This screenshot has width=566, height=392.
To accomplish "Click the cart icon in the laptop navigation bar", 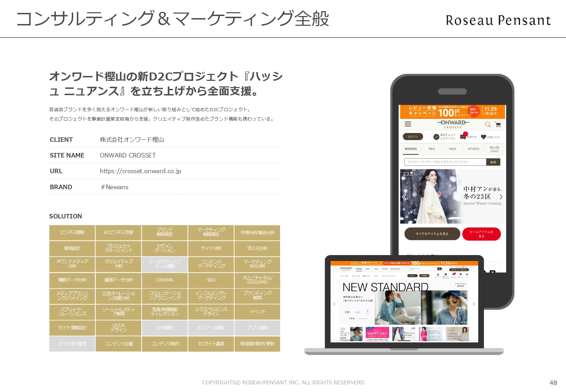I will point(467,274).
